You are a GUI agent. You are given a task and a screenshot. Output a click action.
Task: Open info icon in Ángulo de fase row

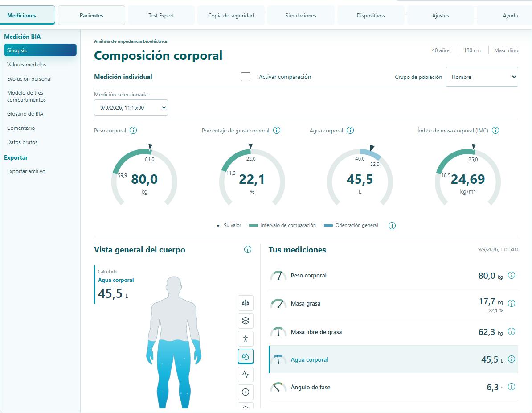tap(512, 387)
